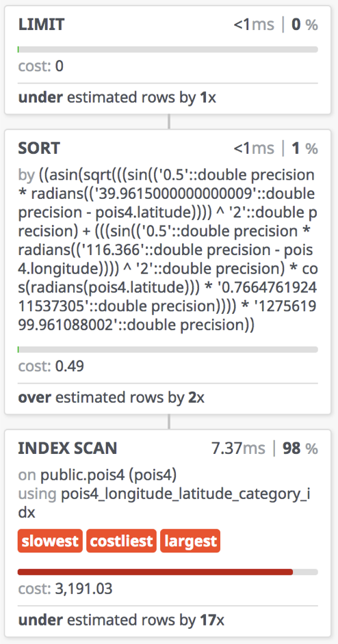Select the cost: 3,191.03 label
This screenshot has width=338, height=644.
[x=65, y=589]
